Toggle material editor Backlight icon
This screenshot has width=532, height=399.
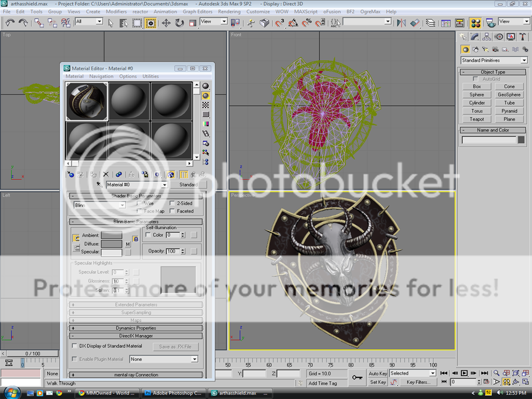(x=206, y=96)
